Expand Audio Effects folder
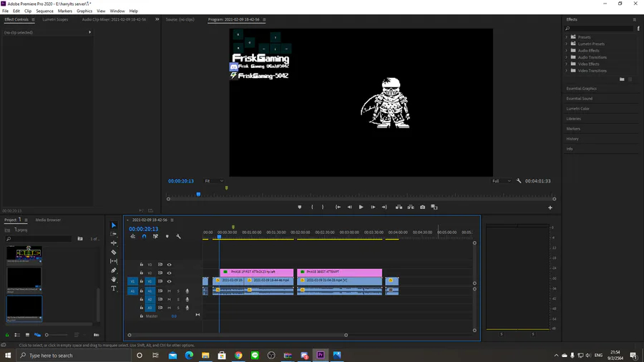The width and height of the screenshot is (644, 362). tap(567, 51)
